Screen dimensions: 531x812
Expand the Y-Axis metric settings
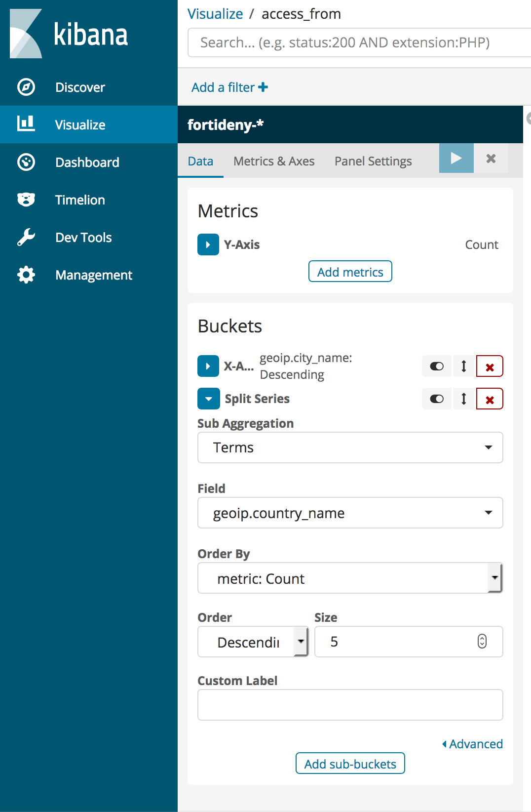pyautogui.click(x=208, y=244)
